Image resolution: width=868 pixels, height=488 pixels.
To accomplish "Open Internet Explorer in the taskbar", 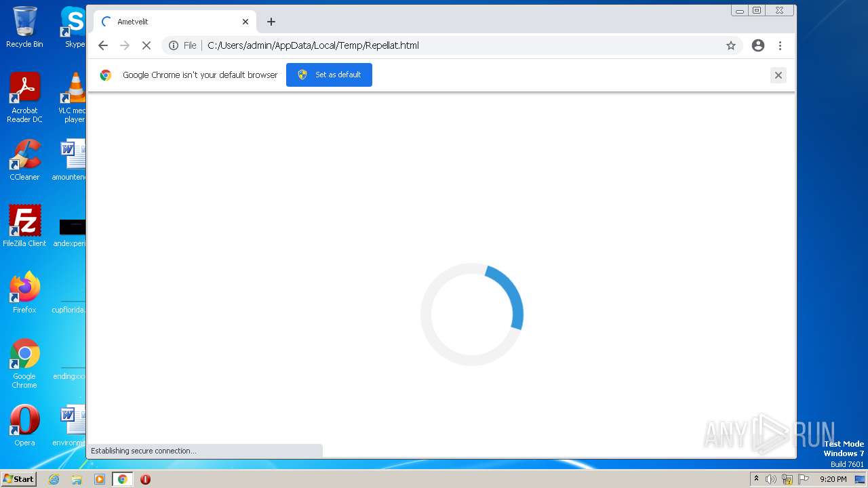I will pyautogui.click(x=54, y=479).
